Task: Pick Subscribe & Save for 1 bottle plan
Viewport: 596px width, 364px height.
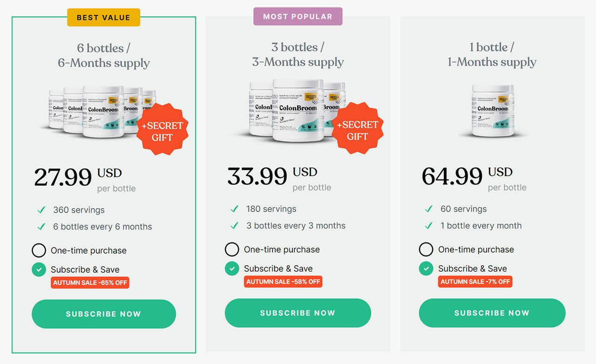Action: [426, 269]
